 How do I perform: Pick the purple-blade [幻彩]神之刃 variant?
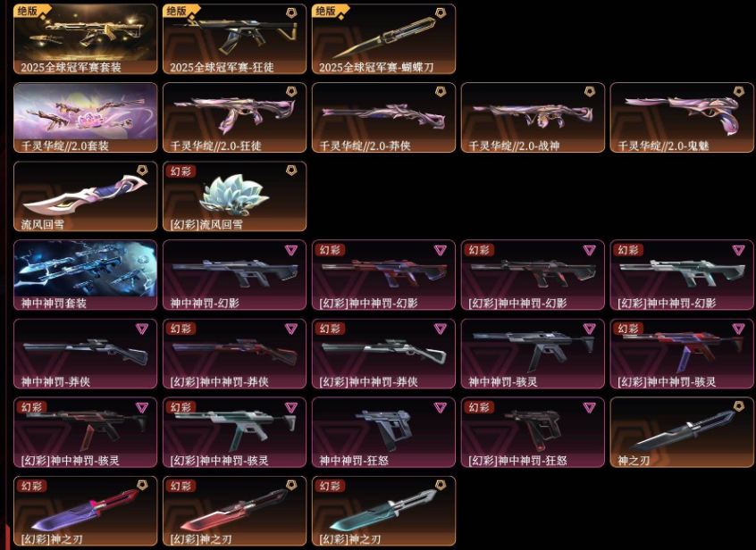click(x=85, y=511)
